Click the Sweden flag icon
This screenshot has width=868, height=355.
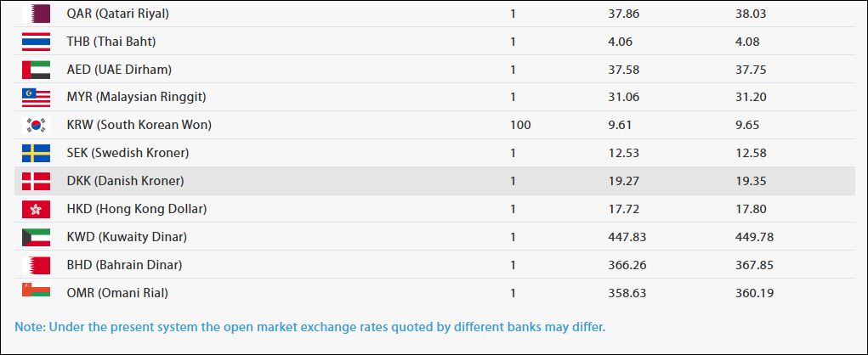(x=36, y=153)
